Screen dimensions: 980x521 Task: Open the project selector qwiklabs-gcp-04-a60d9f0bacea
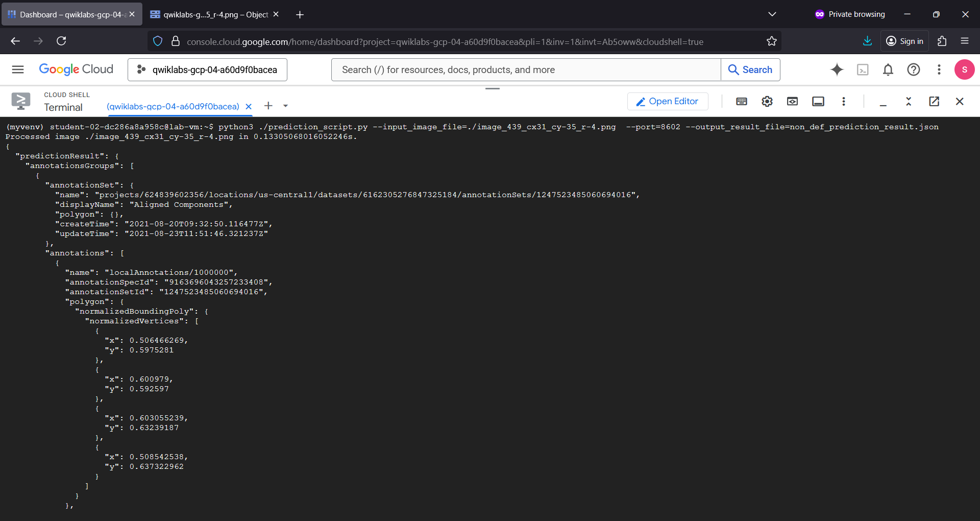[207, 69]
